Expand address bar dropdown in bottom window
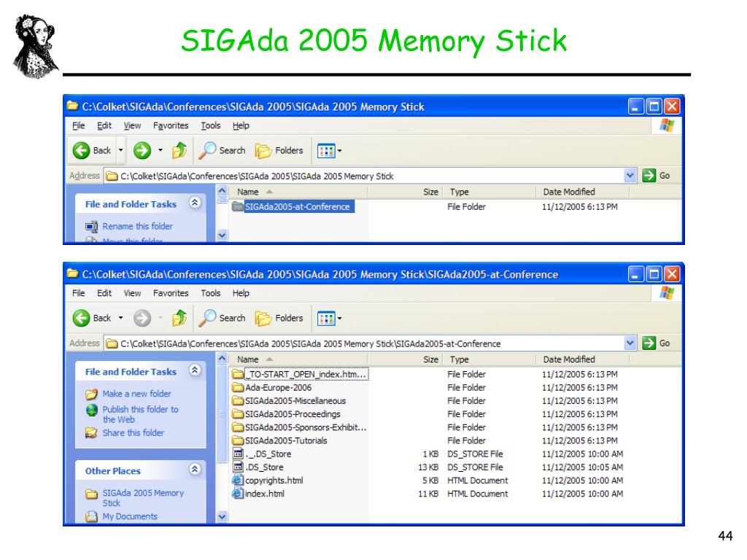This screenshot has height=560, width=747. 630,343
